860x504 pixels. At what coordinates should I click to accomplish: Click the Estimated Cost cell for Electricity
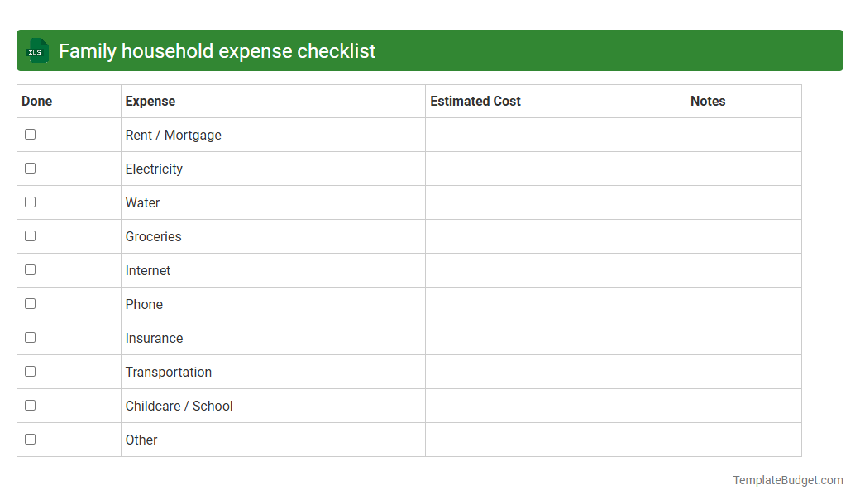554,169
